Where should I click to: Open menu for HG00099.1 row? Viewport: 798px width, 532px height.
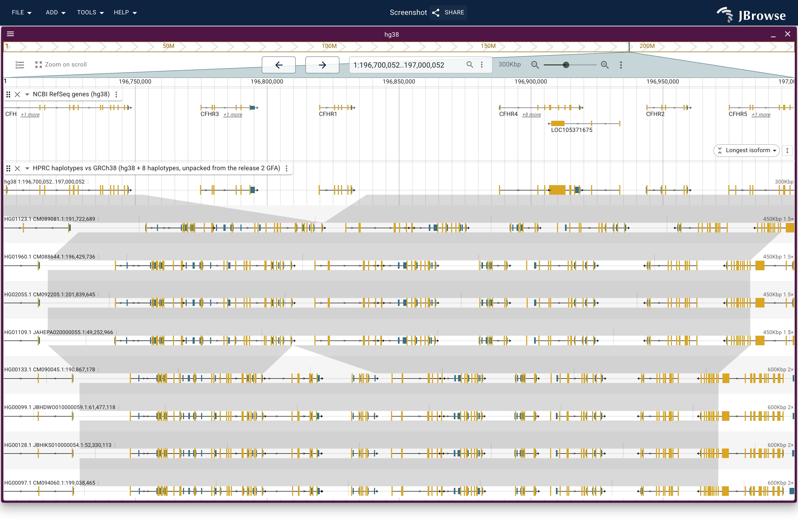119,407
